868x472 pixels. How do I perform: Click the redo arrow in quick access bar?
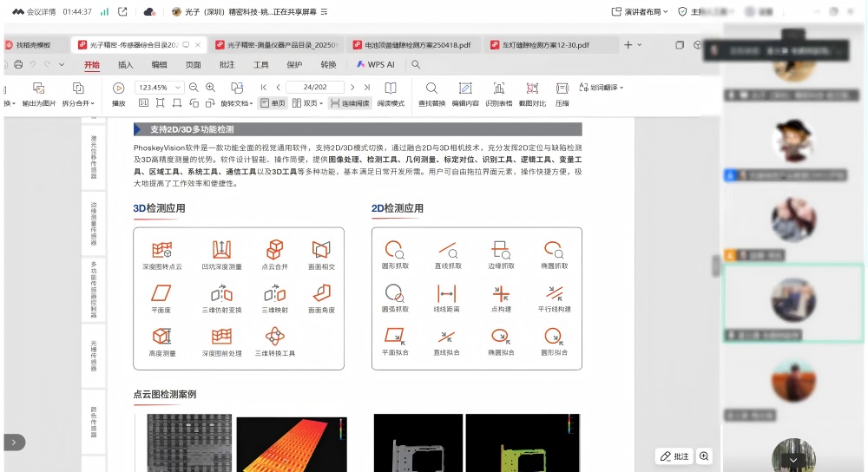47,65
